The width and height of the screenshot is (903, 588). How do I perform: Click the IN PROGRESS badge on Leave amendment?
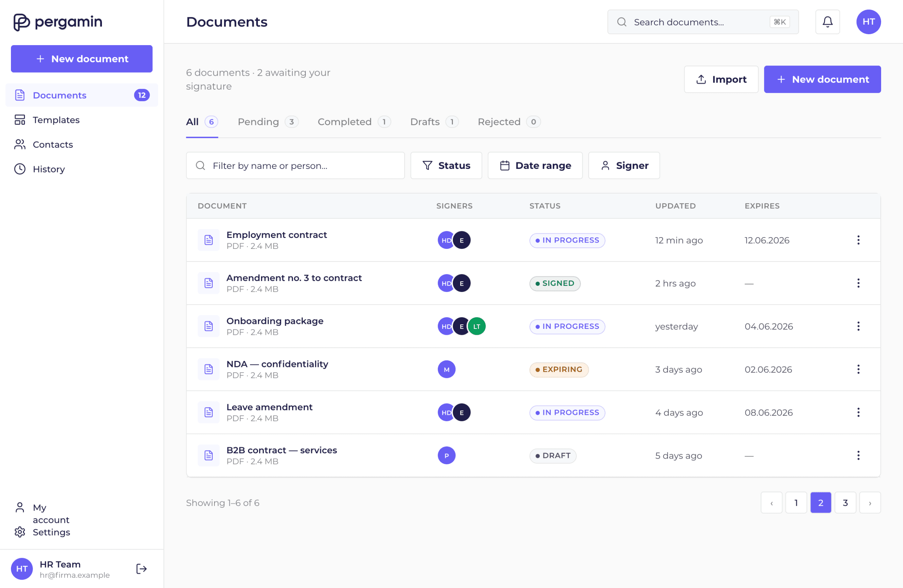pos(567,412)
